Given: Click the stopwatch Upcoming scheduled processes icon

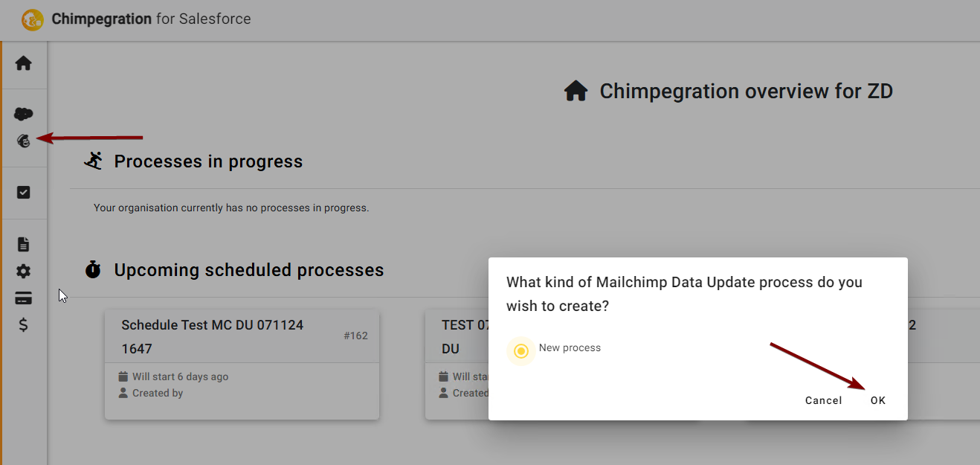Looking at the screenshot, I should pos(93,269).
